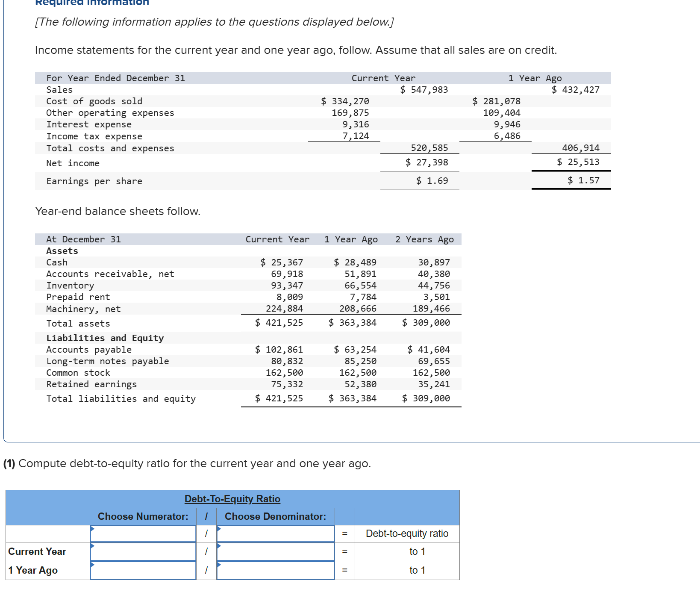
Task: Click Current Year debt-to-equity result field
Action: click(x=381, y=551)
